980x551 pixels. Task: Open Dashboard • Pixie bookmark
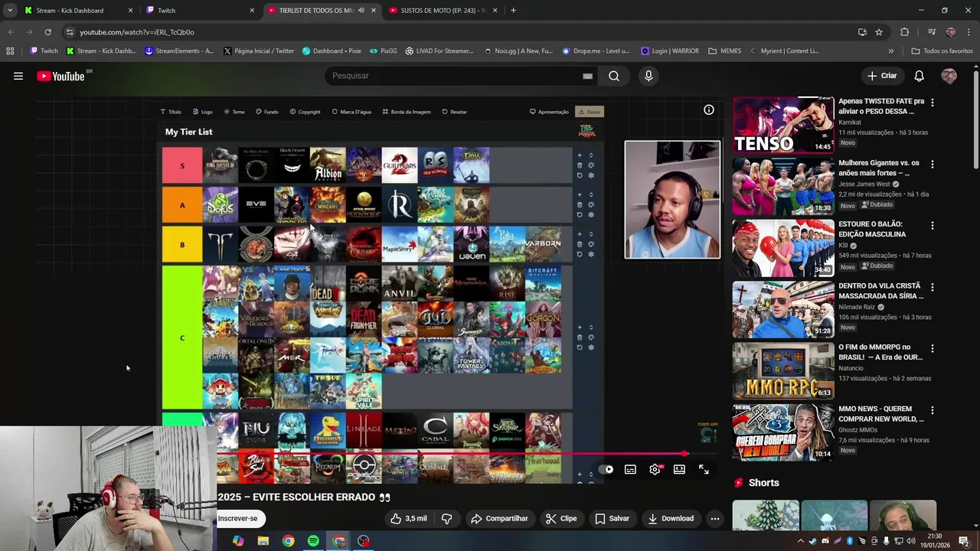pos(332,51)
